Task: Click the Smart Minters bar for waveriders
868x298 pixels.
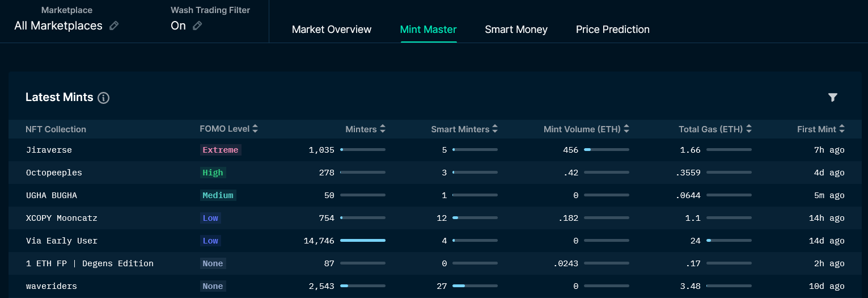Action: pos(475,286)
